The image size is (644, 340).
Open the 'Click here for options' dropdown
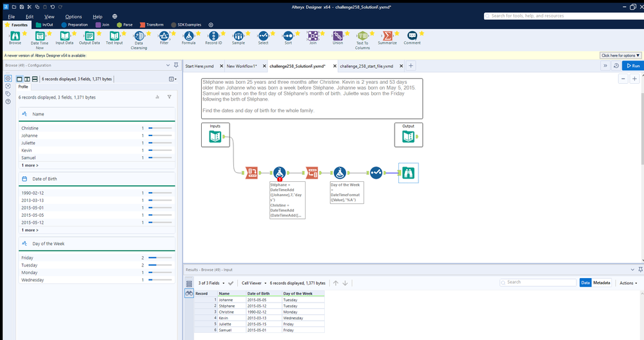click(620, 55)
